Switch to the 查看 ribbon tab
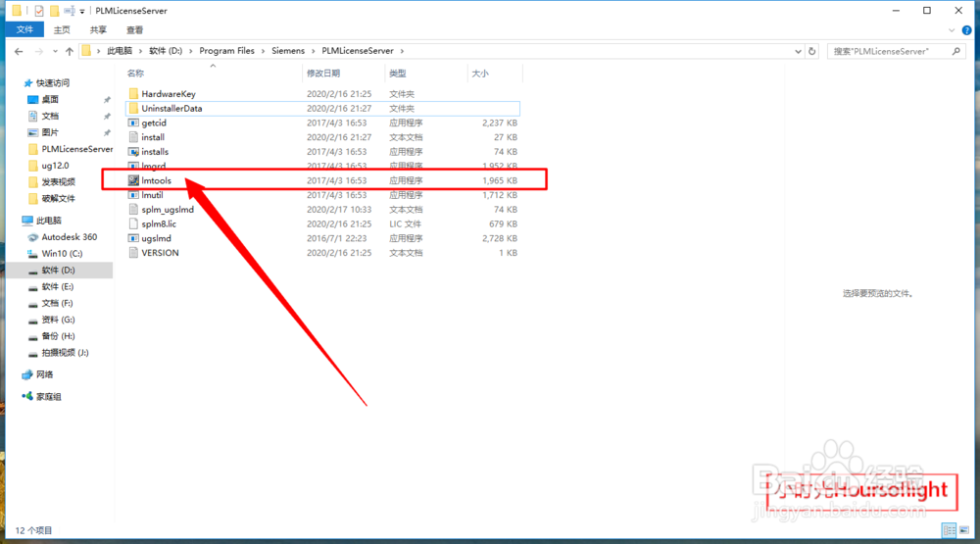Viewport: 980px width, 544px height. (134, 30)
